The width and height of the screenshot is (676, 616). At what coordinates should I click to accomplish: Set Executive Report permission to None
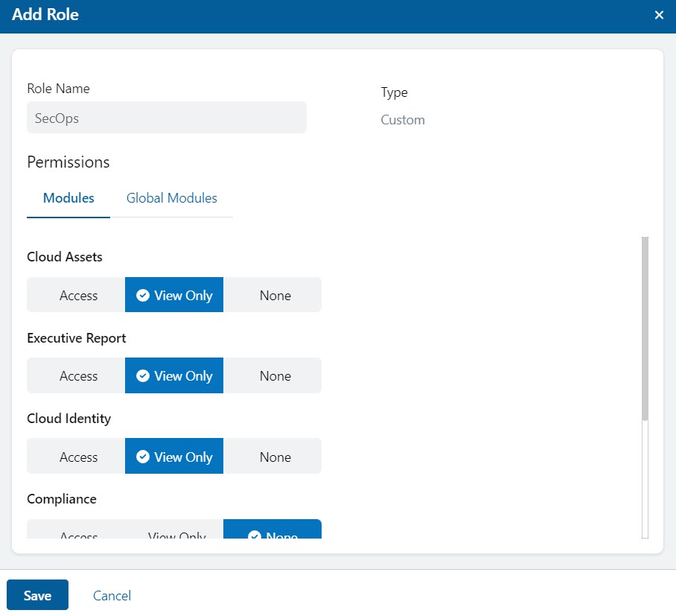274,375
